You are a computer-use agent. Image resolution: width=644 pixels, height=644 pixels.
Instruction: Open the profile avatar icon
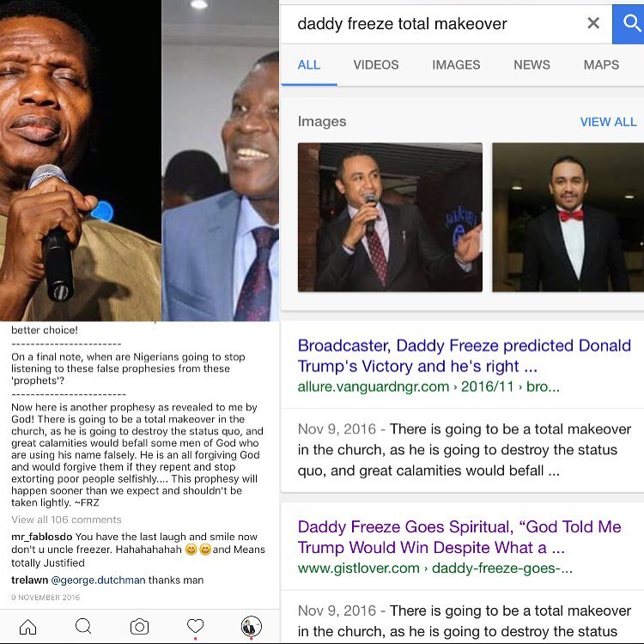251,626
